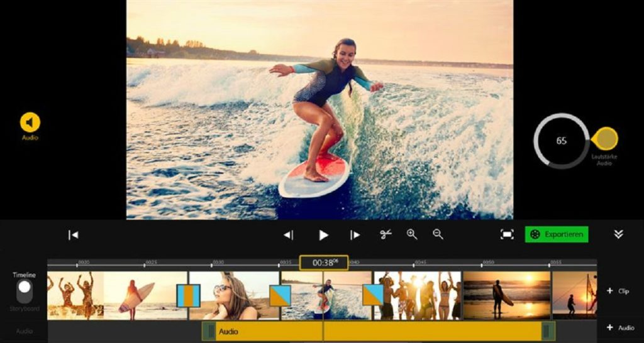Click the 00:38 playhead time marker
The width and height of the screenshot is (644, 343).
point(323,263)
